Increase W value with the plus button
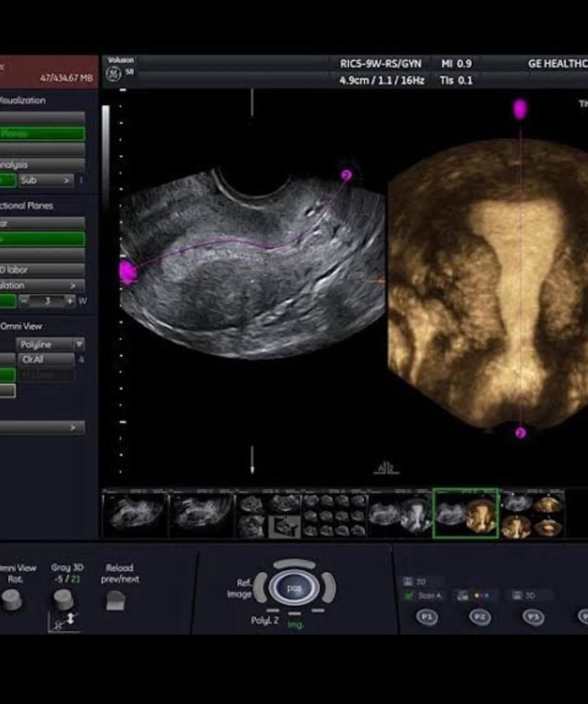This screenshot has width=588, height=704. click(69, 301)
